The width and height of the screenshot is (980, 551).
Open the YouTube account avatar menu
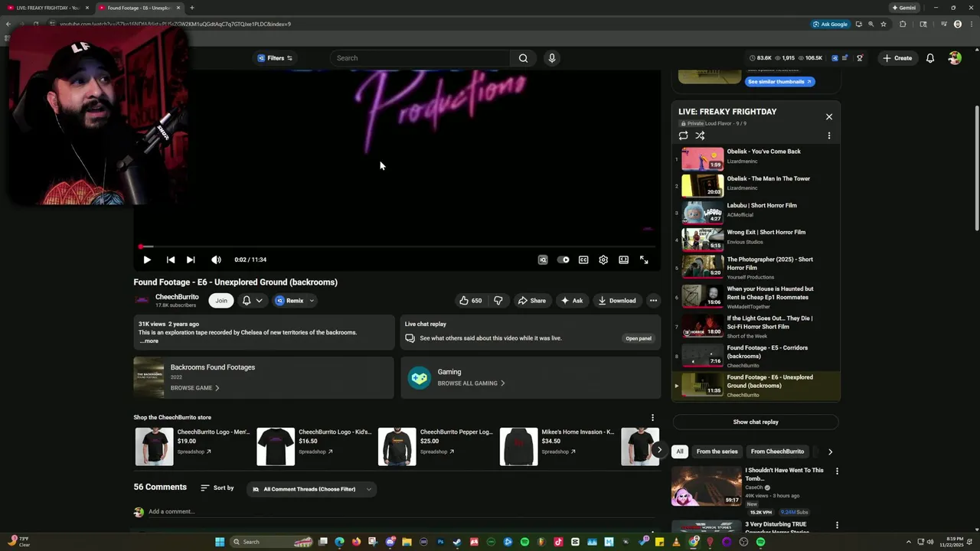point(954,58)
